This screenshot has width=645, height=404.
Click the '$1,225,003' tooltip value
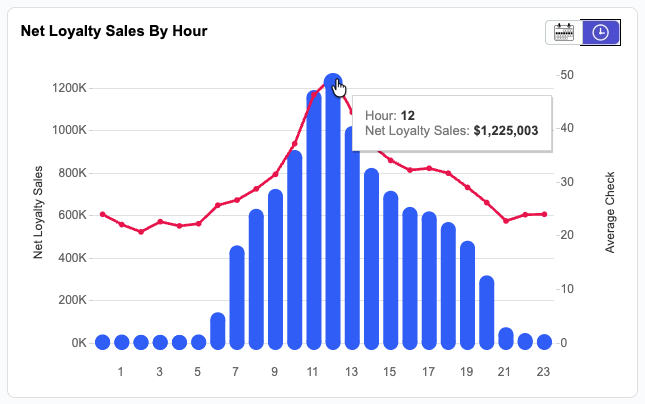[506, 130]
